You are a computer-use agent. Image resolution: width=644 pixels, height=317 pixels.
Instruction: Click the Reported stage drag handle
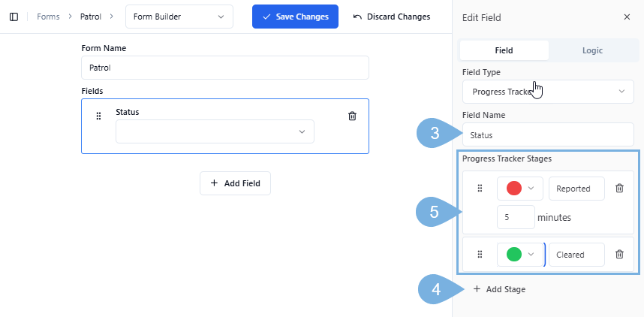coord(480,189)
